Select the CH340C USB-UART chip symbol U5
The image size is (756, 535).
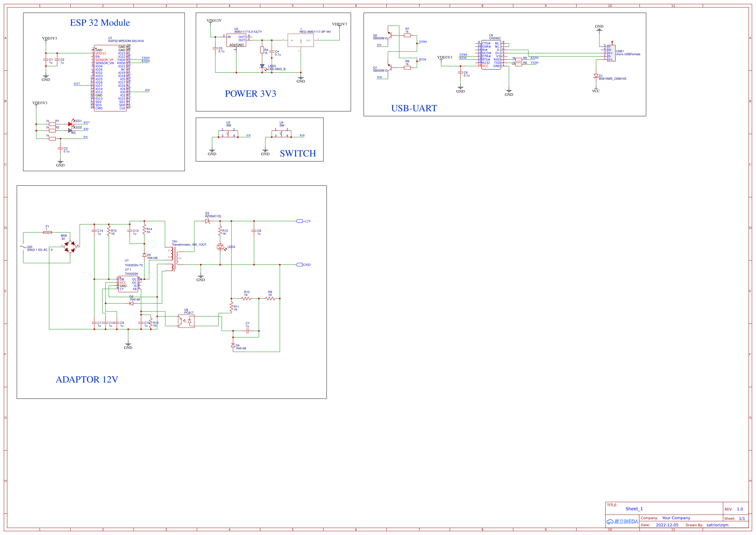point(492,54)
